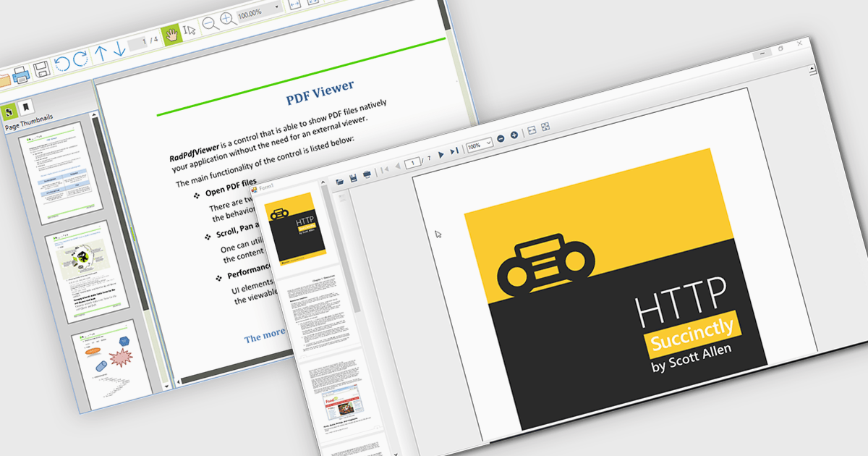Go to next page with down arrow
Image resolution: width=868 pixels, height=456 pixels.
[119, 49]
